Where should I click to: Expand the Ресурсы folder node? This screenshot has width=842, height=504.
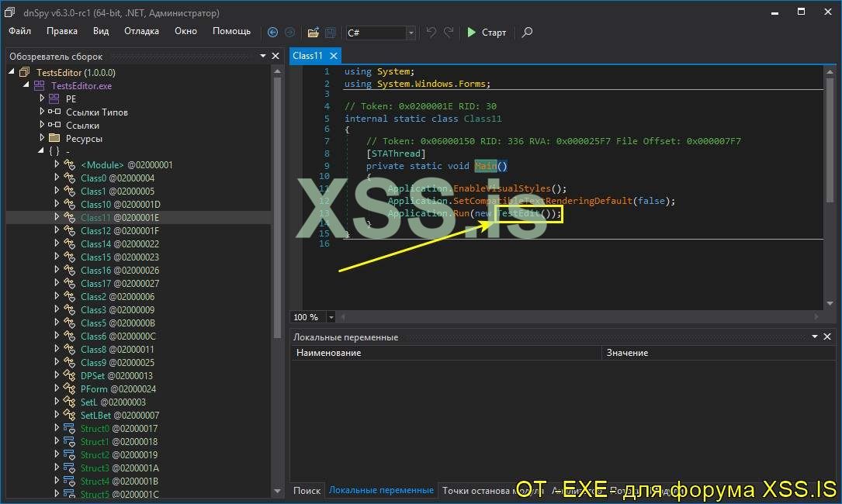(43, 138)
